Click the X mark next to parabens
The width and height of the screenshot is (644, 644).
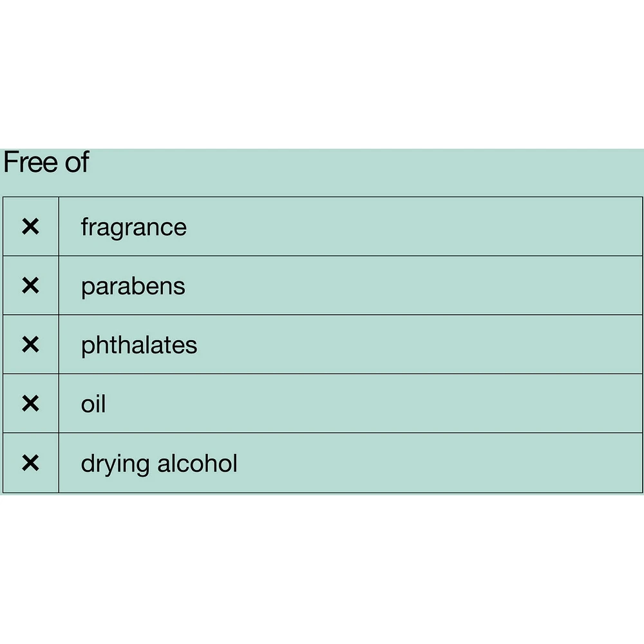click(30, 286)
